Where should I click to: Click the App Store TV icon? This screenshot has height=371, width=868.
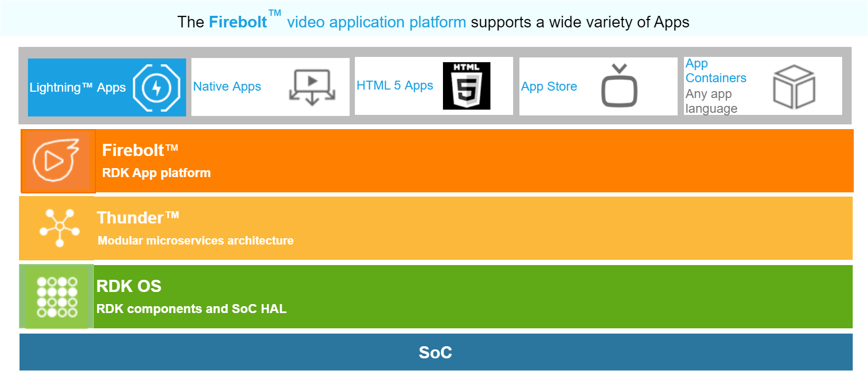coord(619,86)
